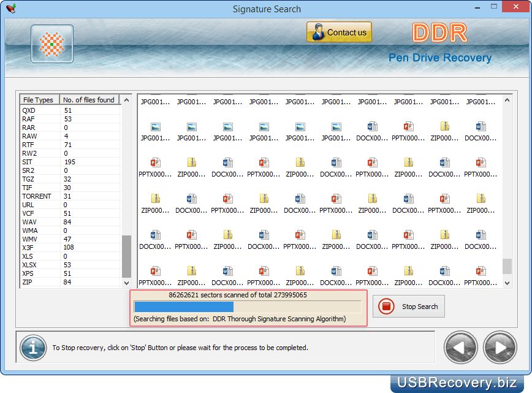
Task: Click the blue information icon
Action: 33,348
